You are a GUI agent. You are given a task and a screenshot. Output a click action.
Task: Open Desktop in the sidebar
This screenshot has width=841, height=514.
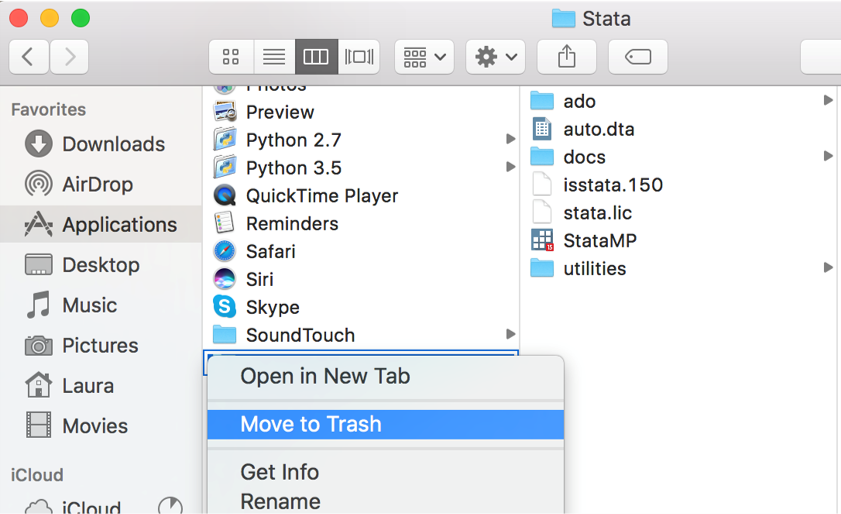pyautogui.click(x=101, y=265)
